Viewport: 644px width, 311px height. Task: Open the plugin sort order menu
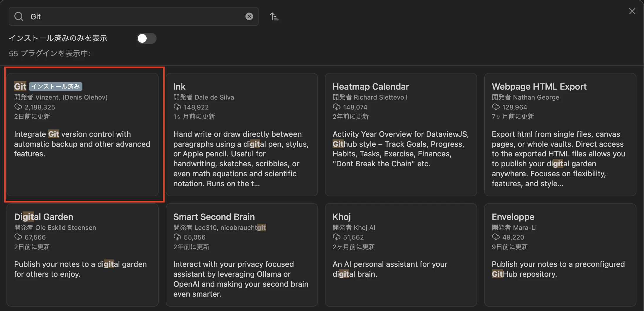(x=274, y=16)
